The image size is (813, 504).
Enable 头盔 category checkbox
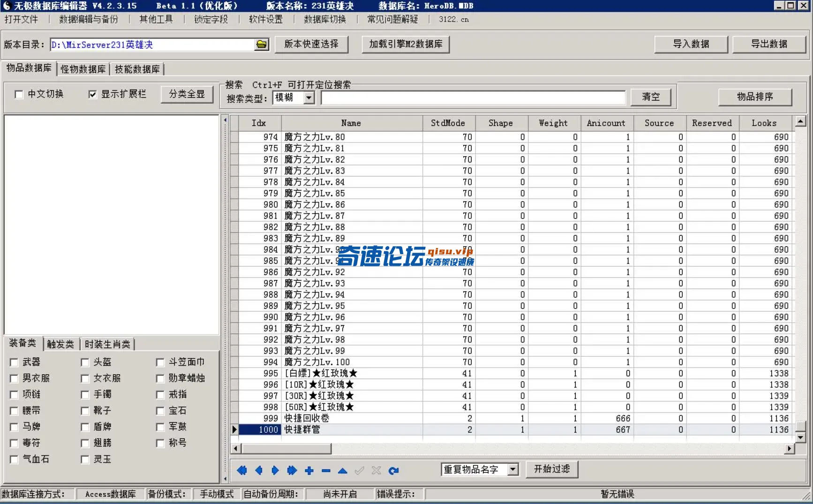point(85,362)
